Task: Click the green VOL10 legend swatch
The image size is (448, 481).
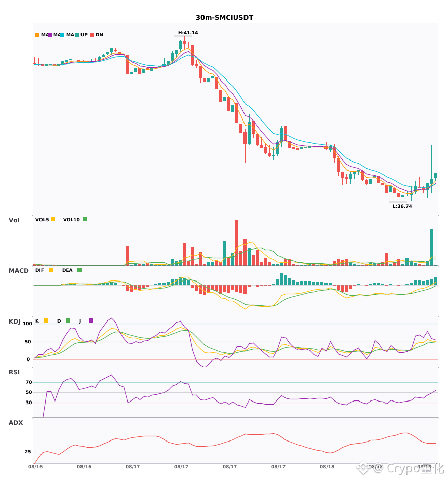Action: click(x=85, y=219)
